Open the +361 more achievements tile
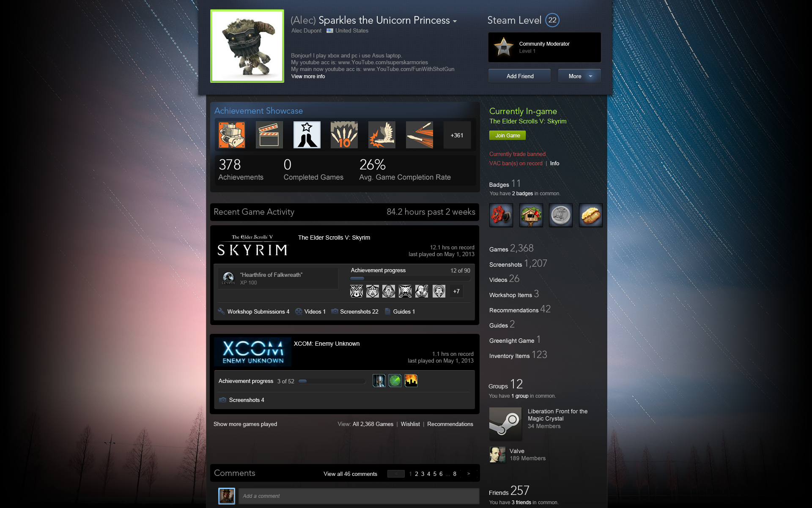812x508 pixels. tap(457, 135)
